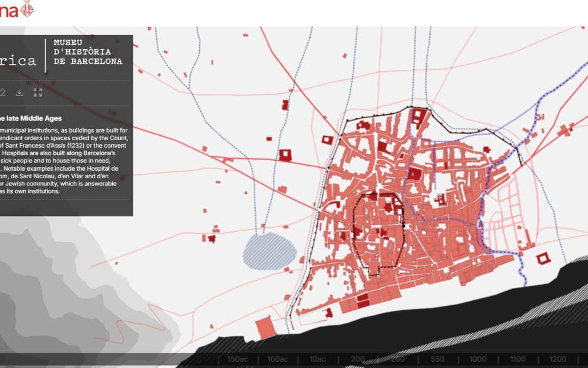The width and height of the screenshot is (588, 368).
Task: Pick year 1100 in the timeline bar
Action: [518, 359]
